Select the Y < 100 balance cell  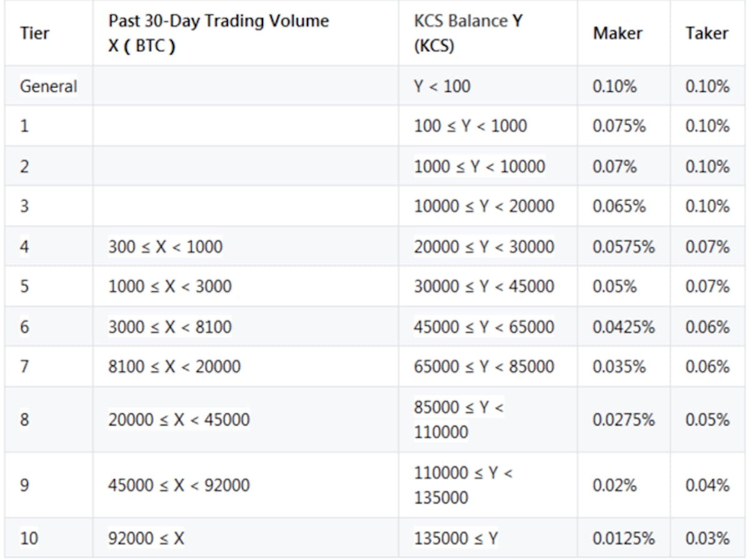[442, 86]
